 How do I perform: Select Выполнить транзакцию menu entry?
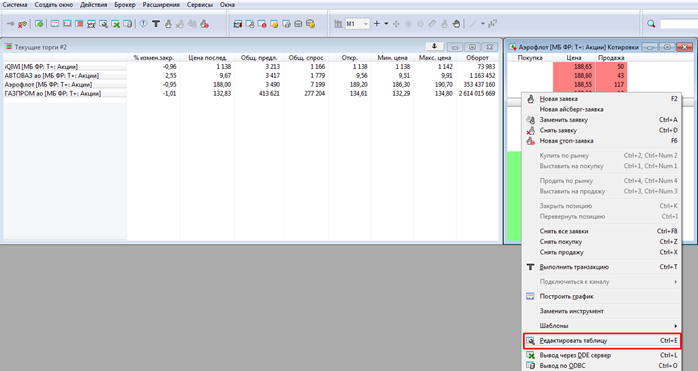point(602,267)
